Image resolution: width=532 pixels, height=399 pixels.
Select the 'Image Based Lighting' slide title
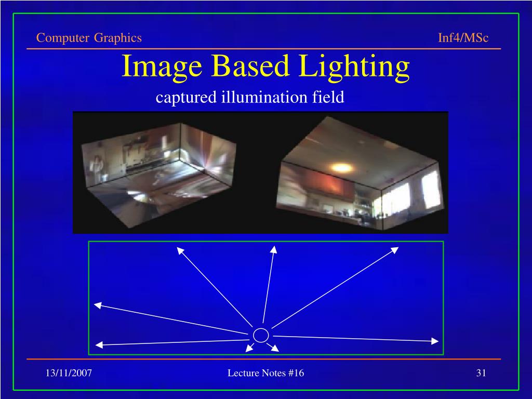(265, 66)
